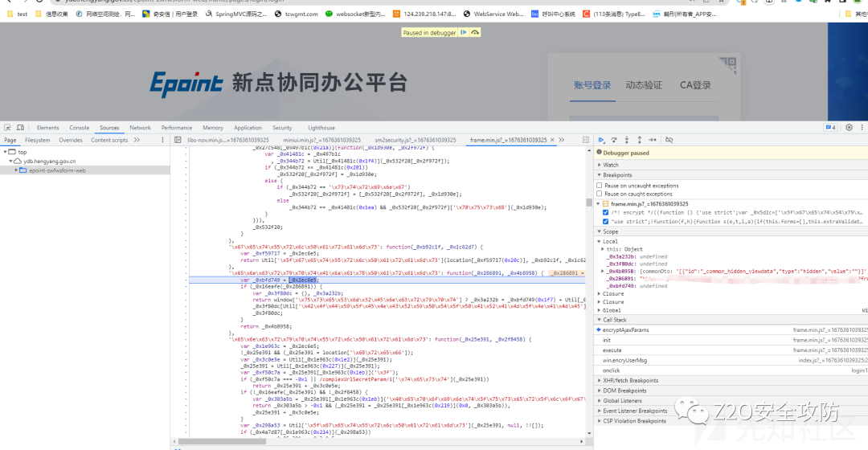Viewport: 868px width, 450px height.
Task: Collapse the Call Stack section
Action: 615,319
